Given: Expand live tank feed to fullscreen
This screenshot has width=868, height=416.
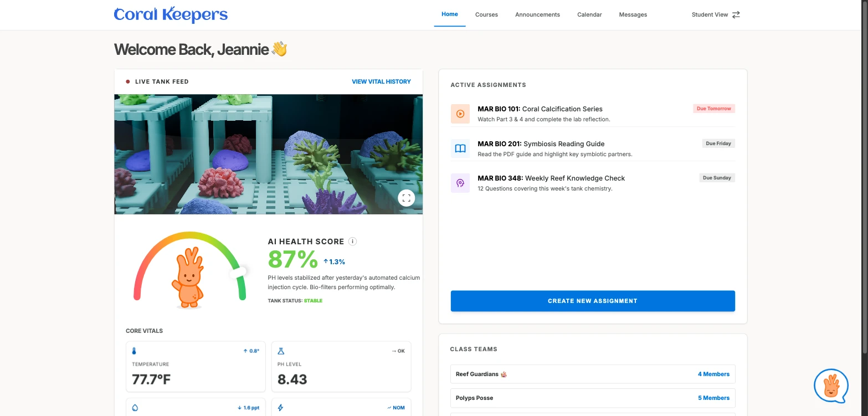Looking at the screenshot, I should [407, 198].
